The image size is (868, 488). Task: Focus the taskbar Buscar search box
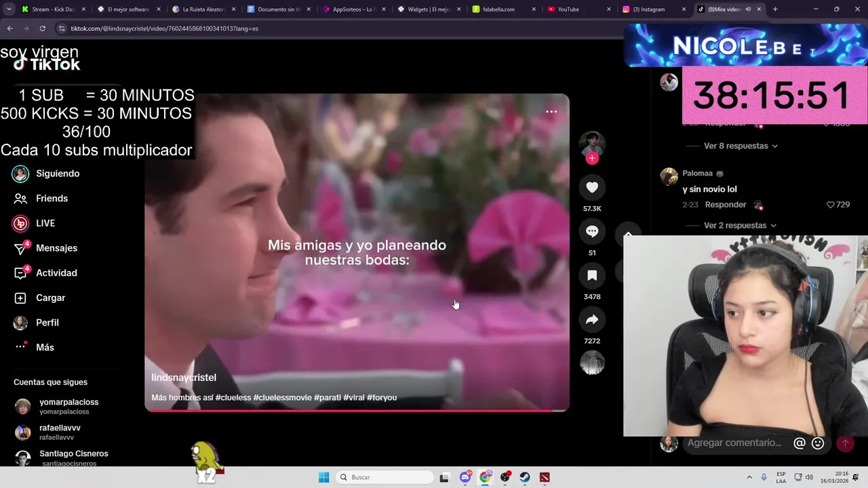point(384,477)
